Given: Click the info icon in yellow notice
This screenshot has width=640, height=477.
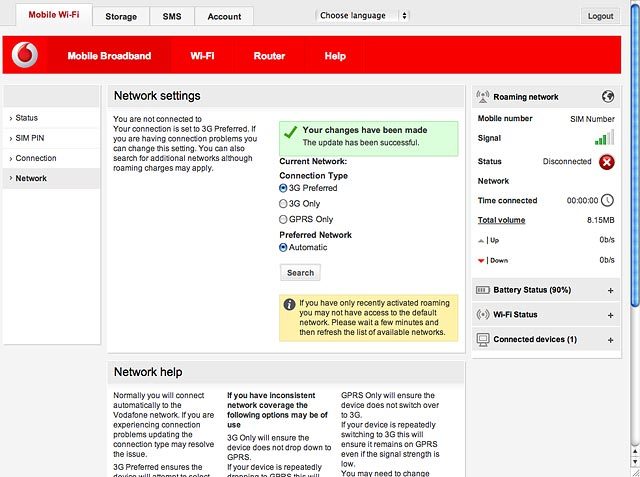Looking at the screenshot, I should tap(289, 304).
